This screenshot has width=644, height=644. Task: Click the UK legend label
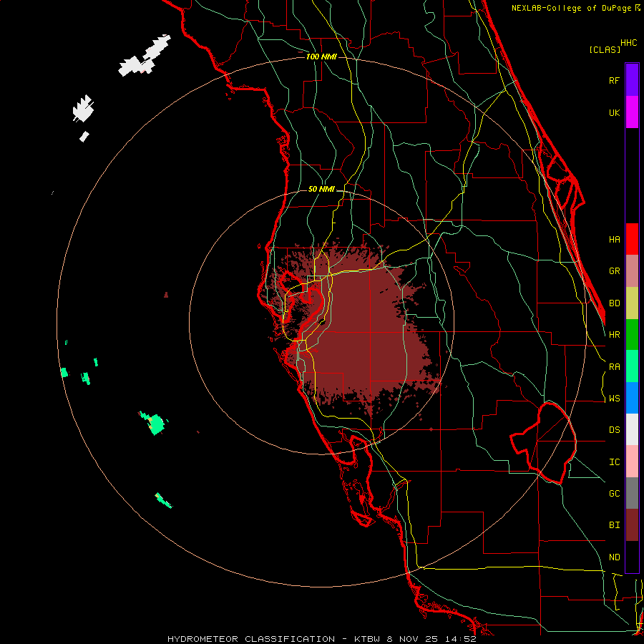point(614,112)
